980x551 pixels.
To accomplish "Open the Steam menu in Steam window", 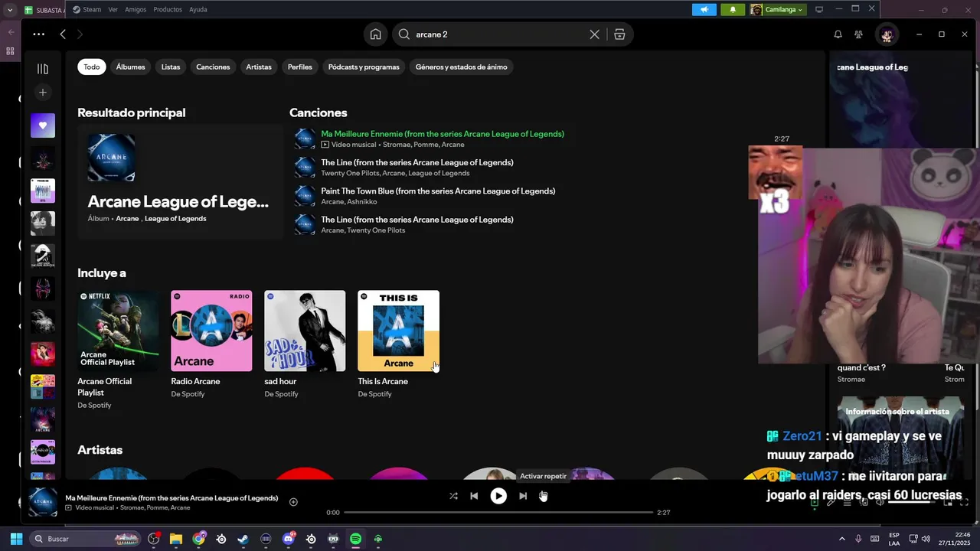I will 87,10.
